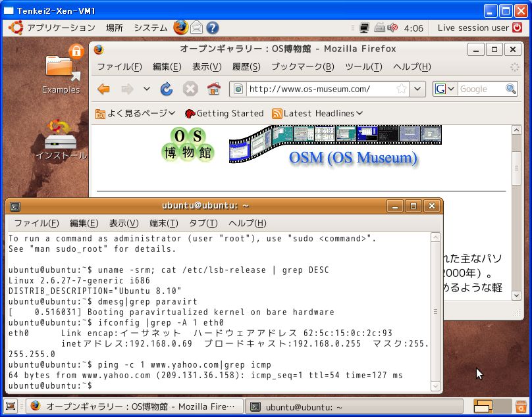
Task: Expand the よく見るページ bookmark folder
Action: point(135,114)
